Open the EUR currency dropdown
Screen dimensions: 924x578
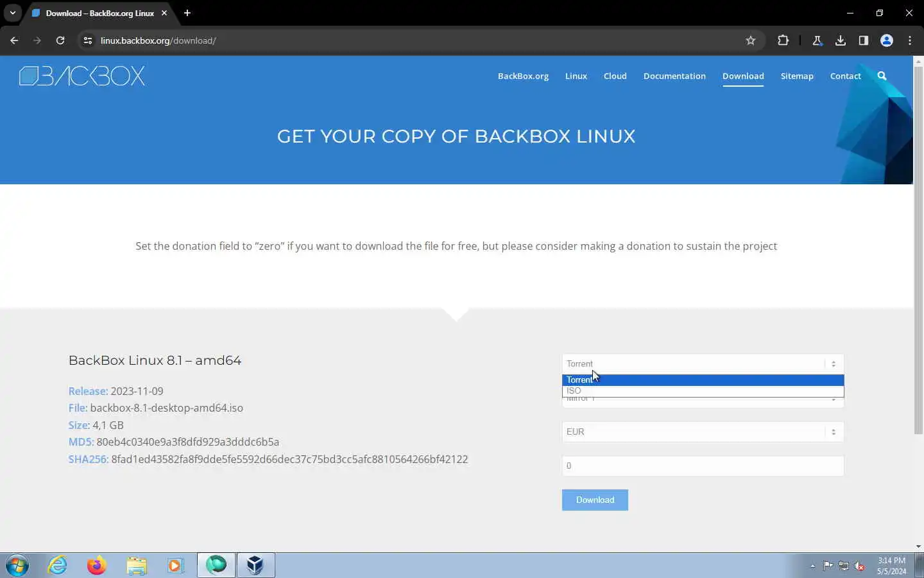click(703, 432)
